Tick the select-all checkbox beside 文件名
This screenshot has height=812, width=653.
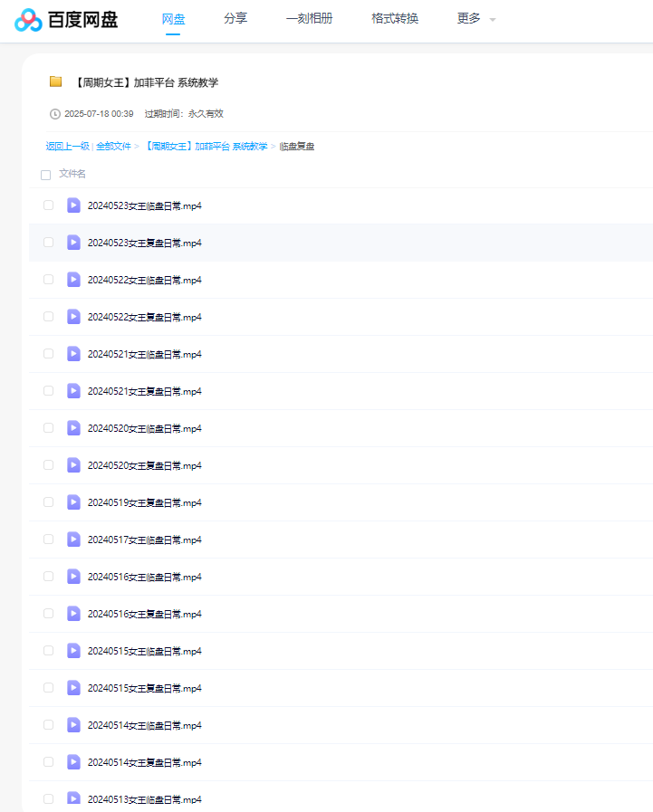tap(46, 175)
